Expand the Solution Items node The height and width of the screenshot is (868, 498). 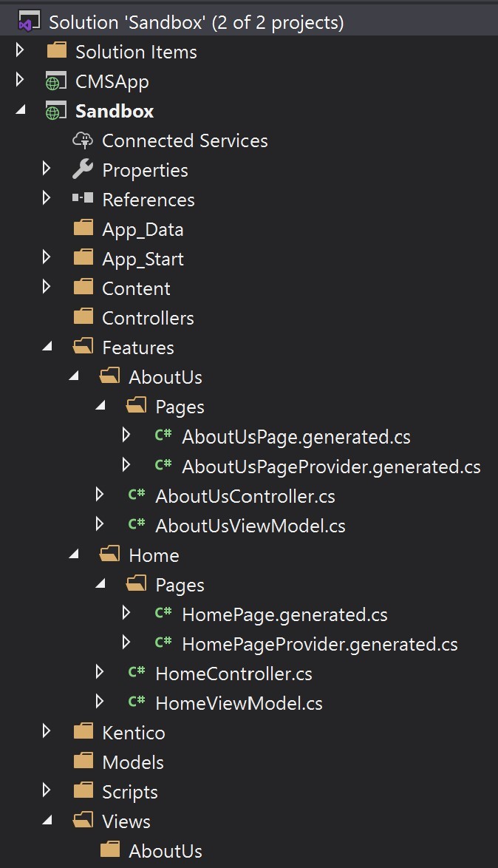[20, 50]
